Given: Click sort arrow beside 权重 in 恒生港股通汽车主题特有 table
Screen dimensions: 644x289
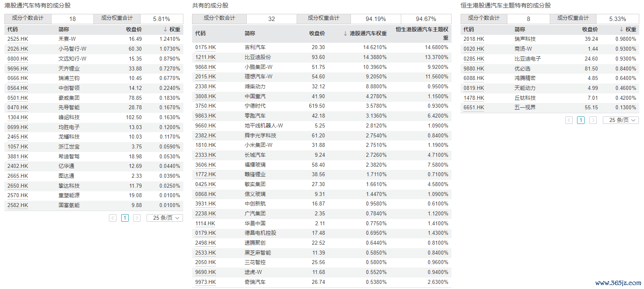Looking at the screenshot, I should tap(621, 29).
